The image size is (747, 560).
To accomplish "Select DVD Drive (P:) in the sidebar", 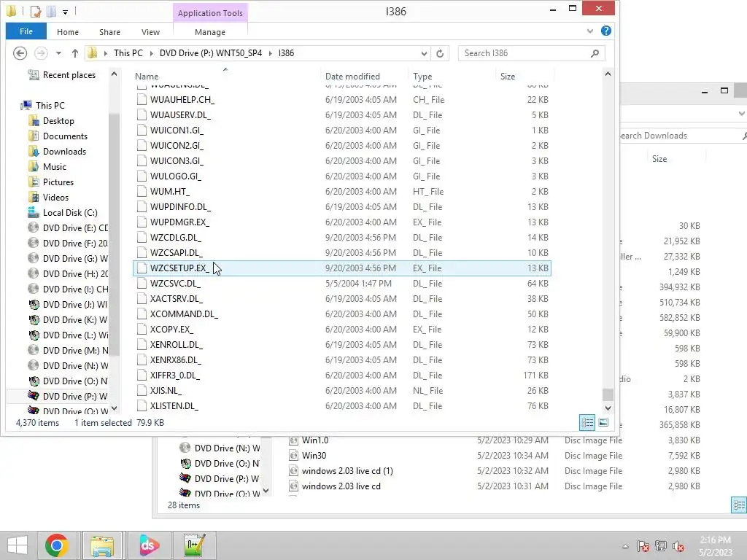I will click(67, 396).
